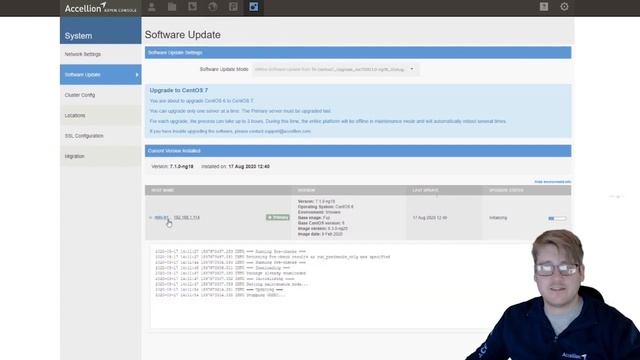
Task: Open Cluster Config in the sidebar
Action: point(100,95)
